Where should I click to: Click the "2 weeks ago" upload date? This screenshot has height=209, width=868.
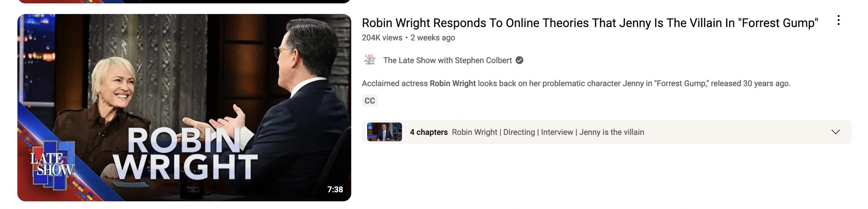click(433, 37)
